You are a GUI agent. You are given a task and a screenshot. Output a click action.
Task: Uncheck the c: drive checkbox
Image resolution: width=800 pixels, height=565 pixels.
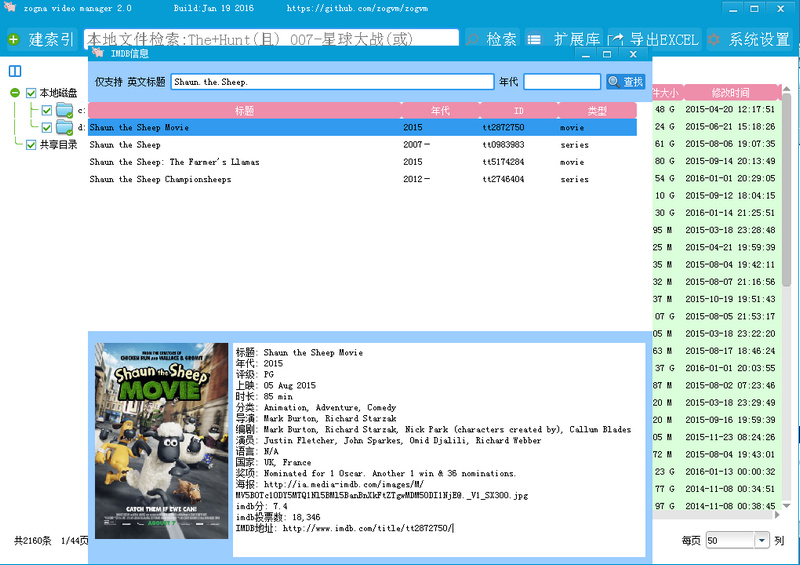coord(46,110)
